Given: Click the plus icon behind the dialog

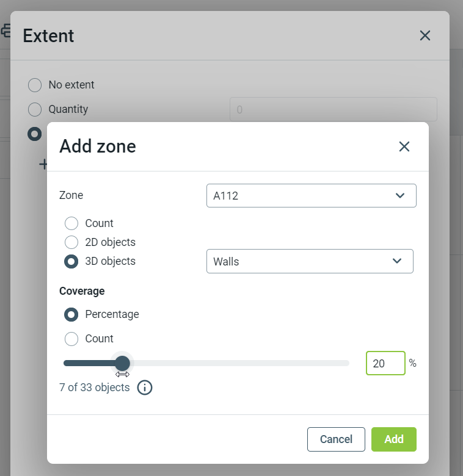Looking at the screenshot, I should pyautogui.click(x=43, y=164).
